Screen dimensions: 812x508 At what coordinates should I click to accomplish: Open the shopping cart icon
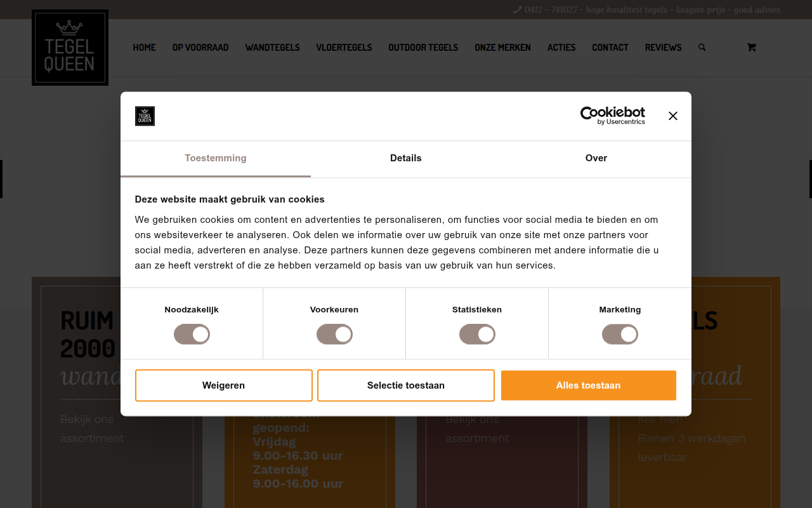pyautogui.click(x=751, y=48)
